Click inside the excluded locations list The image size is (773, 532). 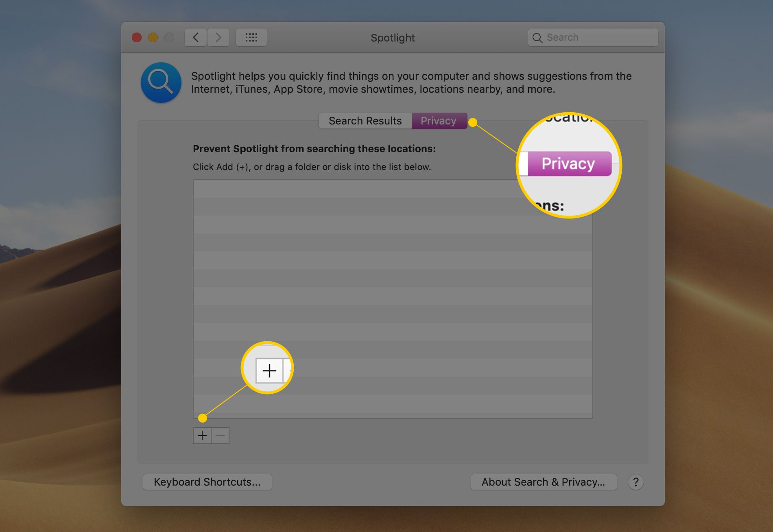pyautogui.click(x=393, y=299)
